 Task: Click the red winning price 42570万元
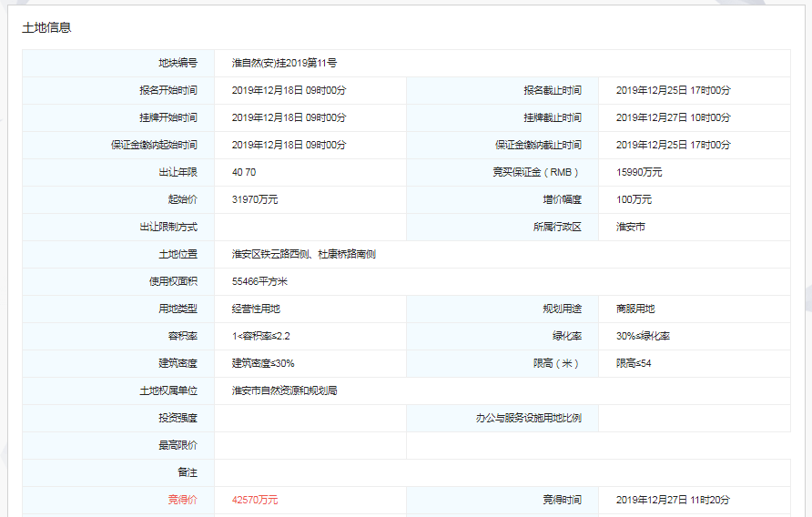pos(255,500)
